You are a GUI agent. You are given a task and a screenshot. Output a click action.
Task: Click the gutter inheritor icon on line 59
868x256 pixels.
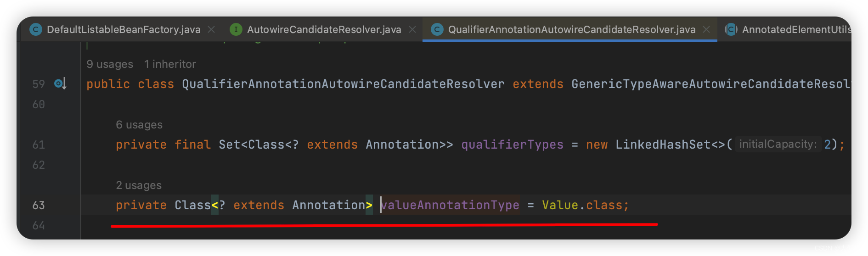click(61, 84)
